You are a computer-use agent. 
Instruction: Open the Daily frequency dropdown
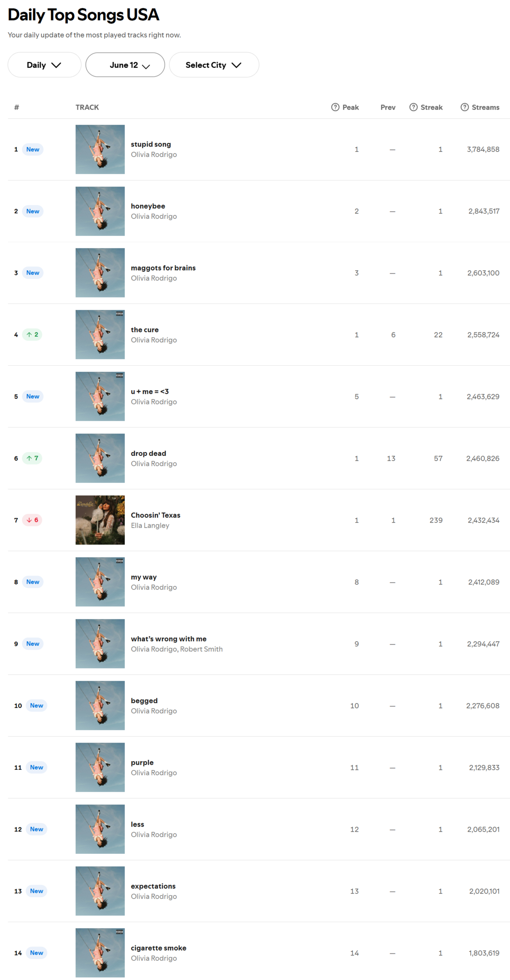[x=44, y=65]
